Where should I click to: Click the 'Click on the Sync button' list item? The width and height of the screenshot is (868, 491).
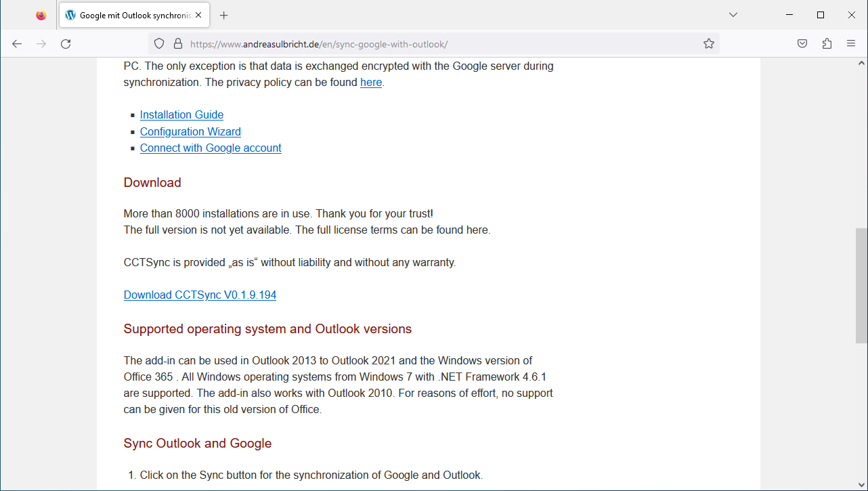tap(311, 475)
